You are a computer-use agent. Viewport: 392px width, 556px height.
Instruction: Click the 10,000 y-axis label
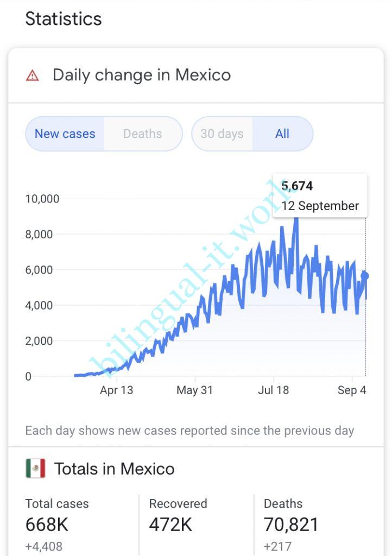tap(42, 199)
